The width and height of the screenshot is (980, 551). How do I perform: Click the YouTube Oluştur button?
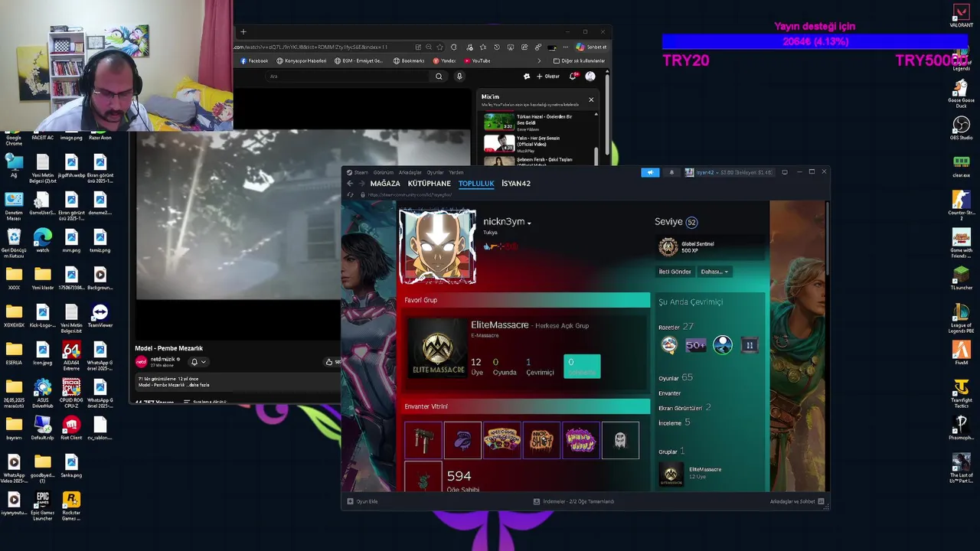coord(548,77)
